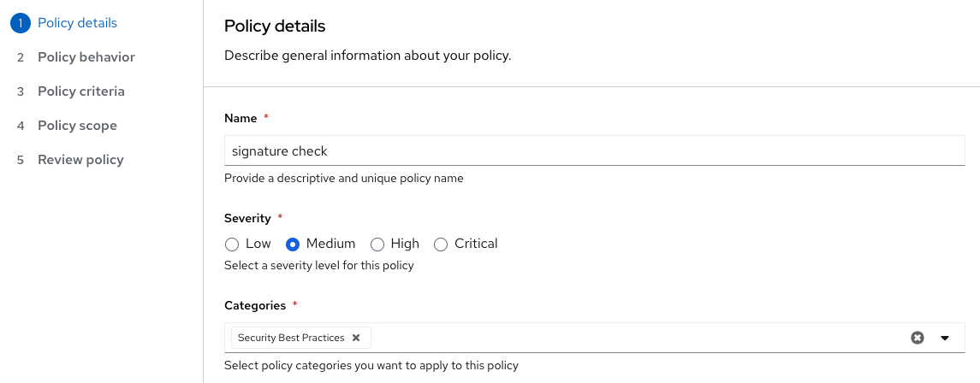Expand the Categories dropdown arrow
The image size is (980, 383).
pyautogui.click(x=945, y=338)
